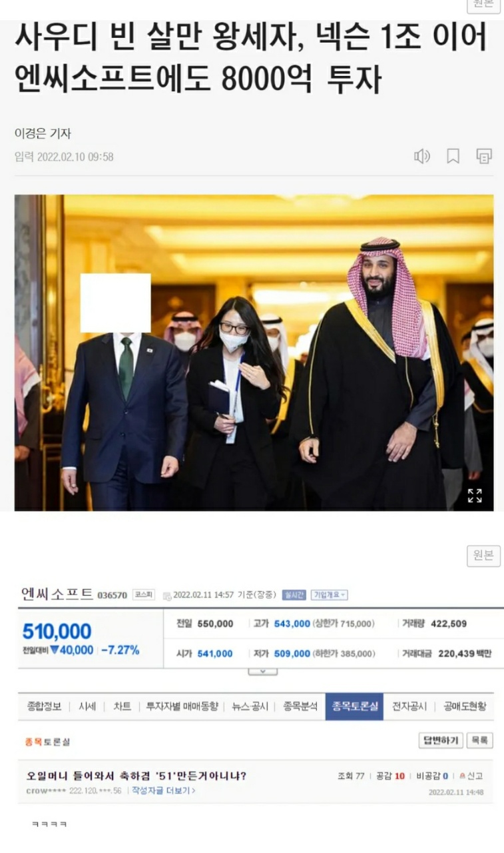Image resolution: width=504 pixels, height=853 pixels.
Task: Open the 전자공시 tab
Action: 409,706
